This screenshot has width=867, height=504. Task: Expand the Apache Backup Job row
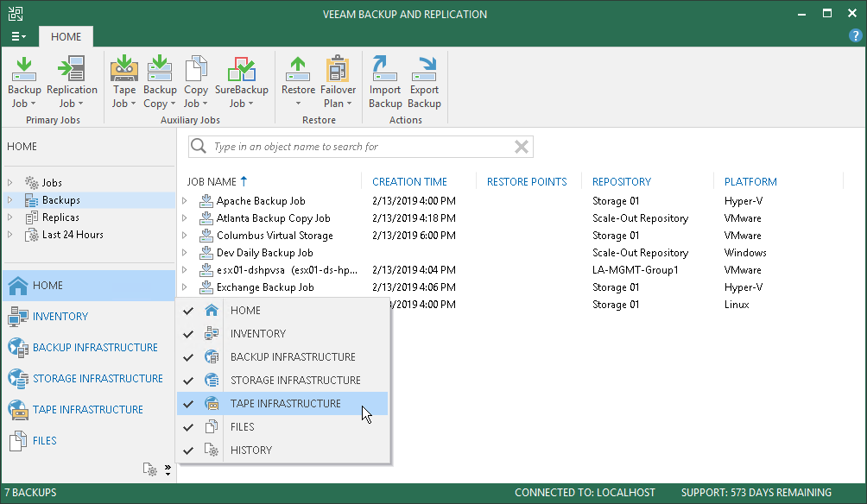click(184, 201)
